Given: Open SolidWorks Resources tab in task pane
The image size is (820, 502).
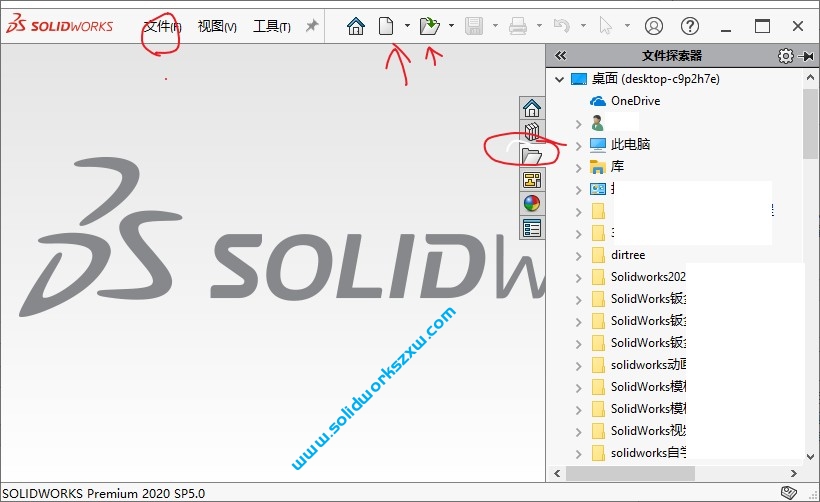Looking at the screenshot, I should tap(532, 108).
